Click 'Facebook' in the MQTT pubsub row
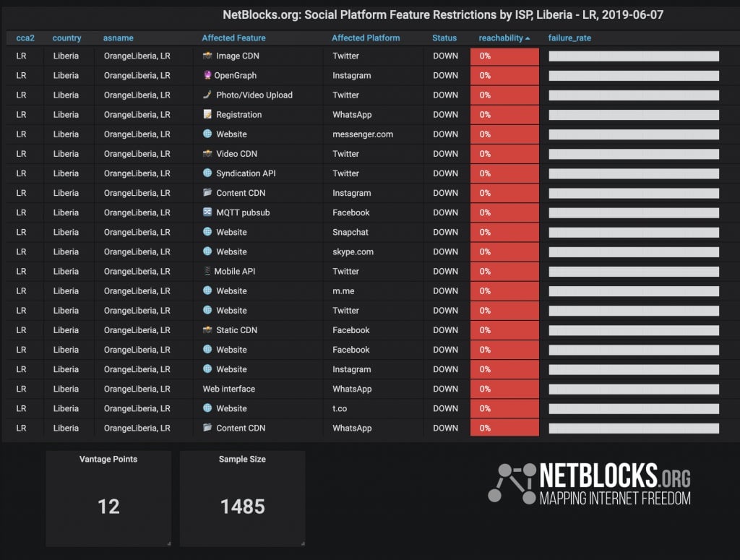 click(350, 212)
